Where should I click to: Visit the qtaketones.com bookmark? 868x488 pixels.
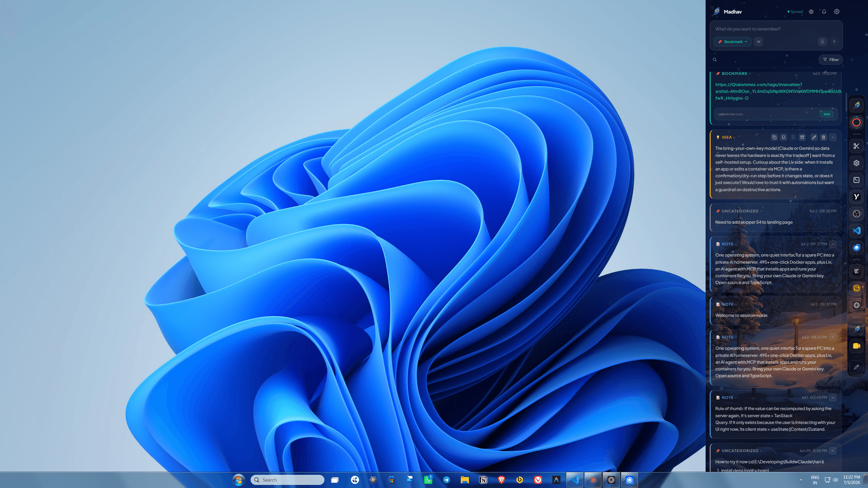(x=826, y=114)
